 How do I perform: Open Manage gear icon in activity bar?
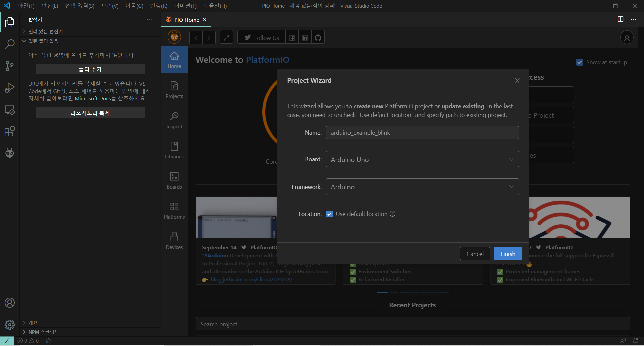pos(10,324)
